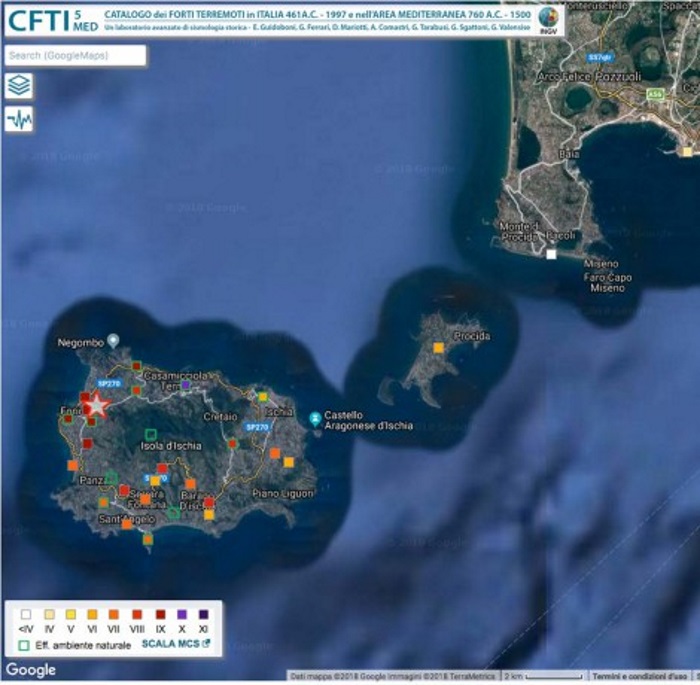
Task: Select the Castello Aragonese d'Ischia marker
Action: pyautogui.click(x=316, y=416)
